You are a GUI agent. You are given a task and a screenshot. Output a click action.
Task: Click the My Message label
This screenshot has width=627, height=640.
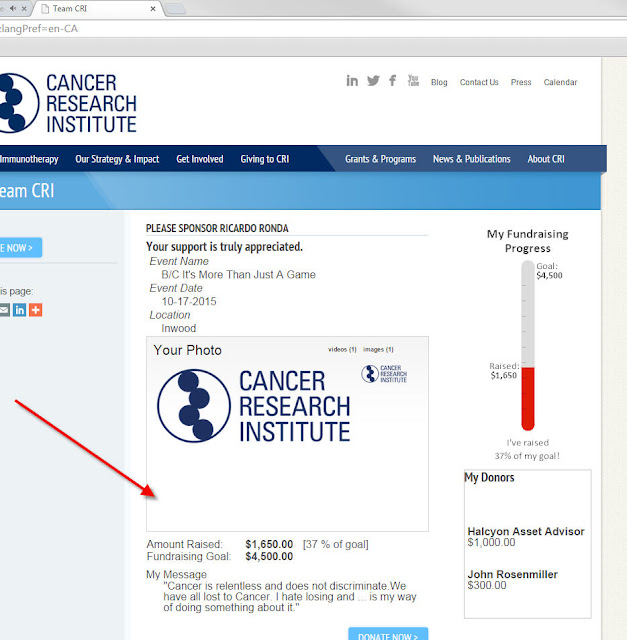click(176, 574)
